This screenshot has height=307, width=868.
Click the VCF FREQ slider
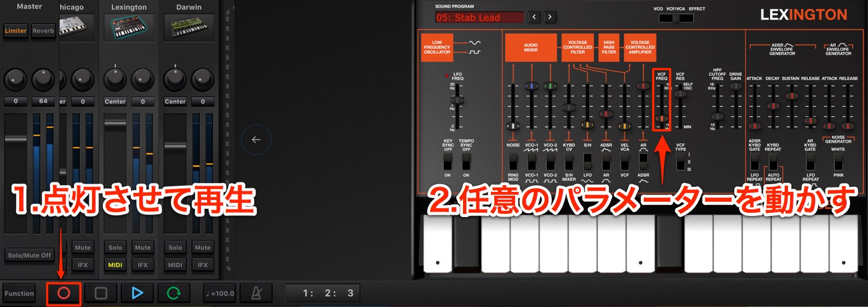pos(662,118)
